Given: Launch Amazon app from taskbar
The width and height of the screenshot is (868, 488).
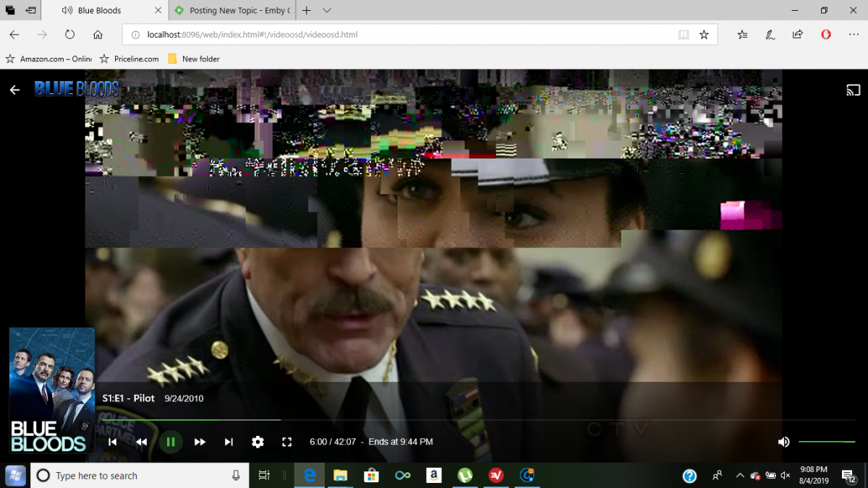Looking at the screenshot, I should tap(434, 475).
